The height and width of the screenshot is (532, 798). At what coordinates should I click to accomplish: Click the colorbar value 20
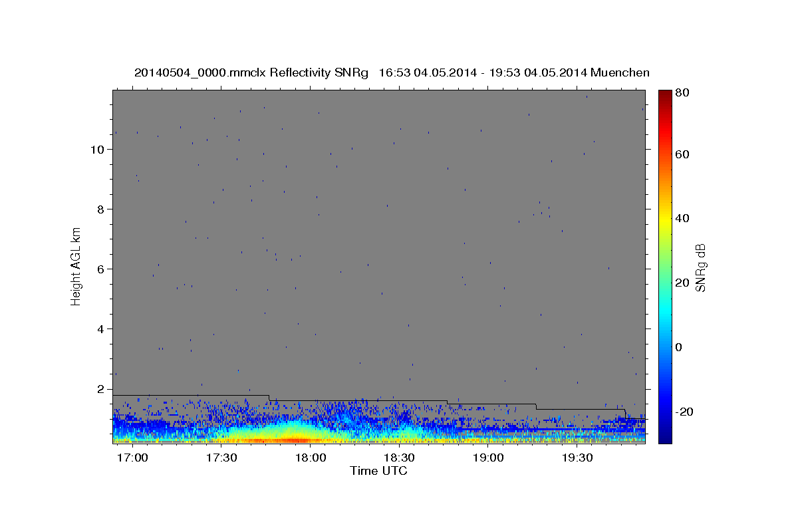tap(682, 283)
